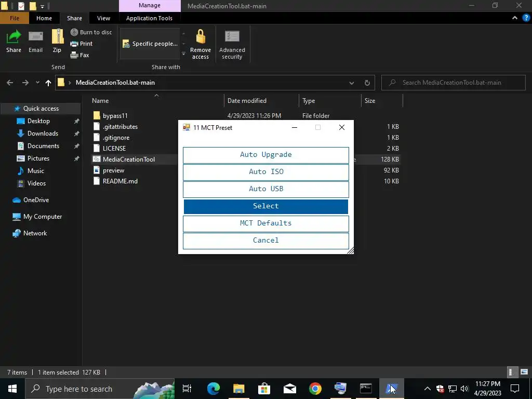532x399 pixels.
Task: Open OneDrive in navigation pane
Action: 36,200
